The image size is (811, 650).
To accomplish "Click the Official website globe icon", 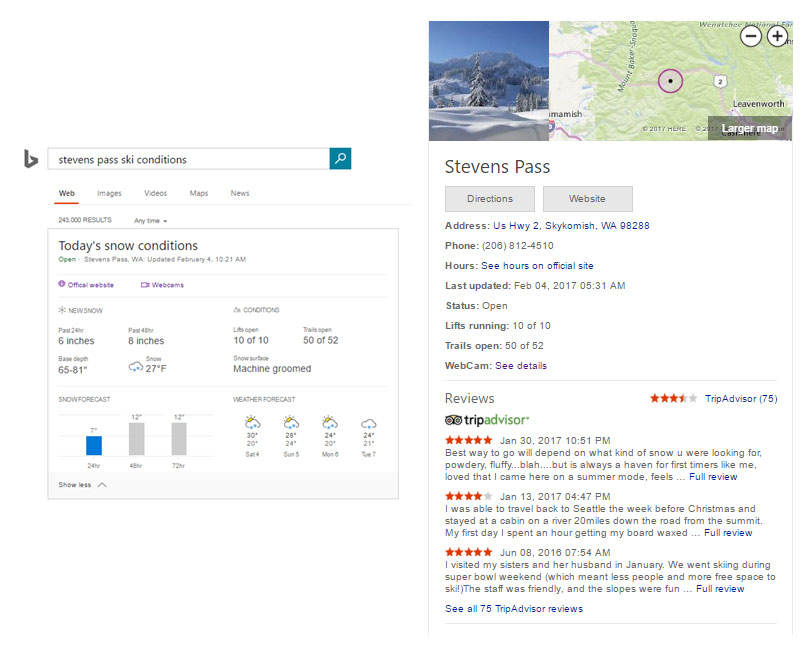I will pos(61,286).
